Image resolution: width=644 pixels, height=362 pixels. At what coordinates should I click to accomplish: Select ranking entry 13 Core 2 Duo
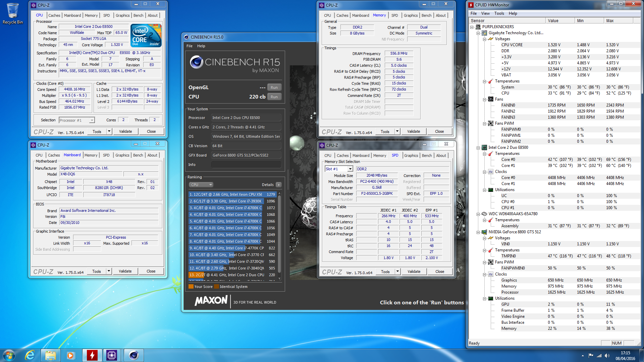click(x=232, y=275)
